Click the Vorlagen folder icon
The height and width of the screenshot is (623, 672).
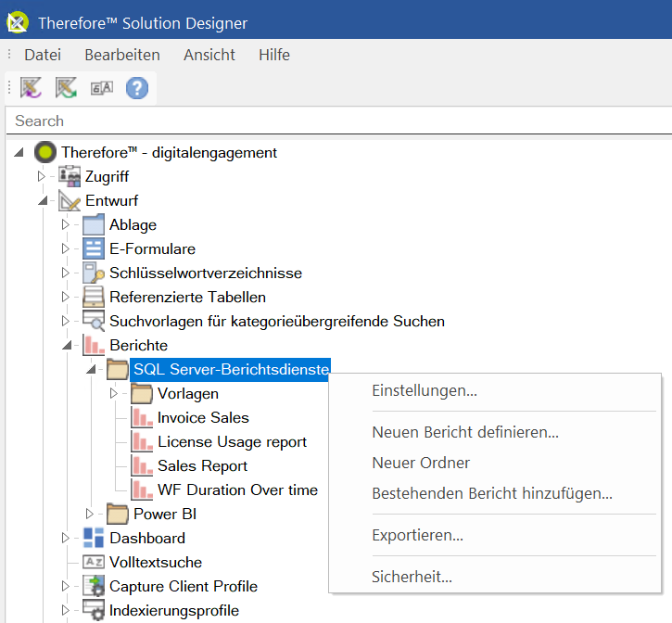click(x=142, y=393)
